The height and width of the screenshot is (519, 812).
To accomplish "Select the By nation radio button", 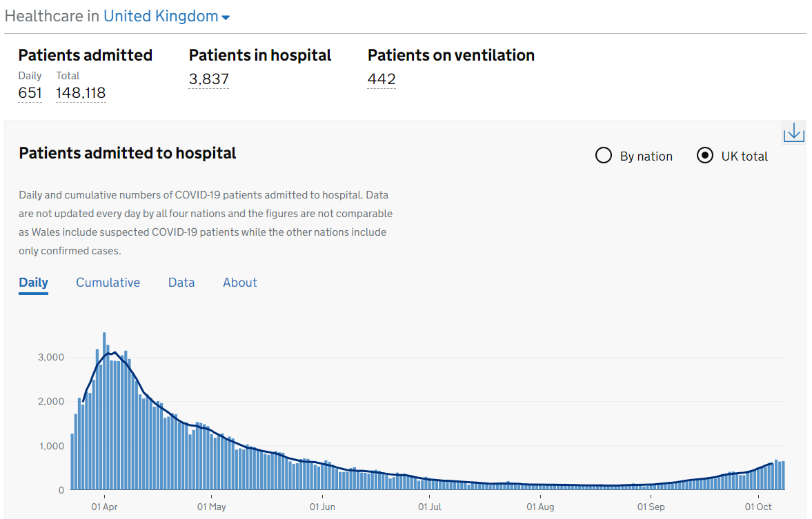I will [x=604, y=156].
